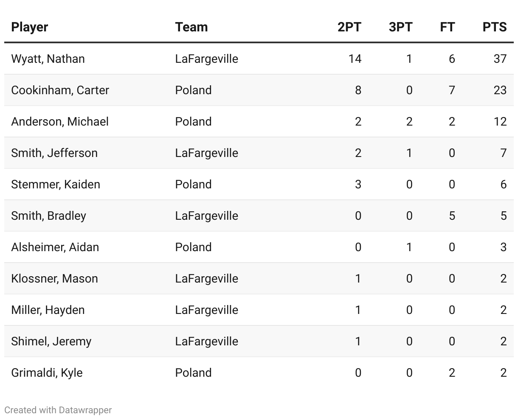The image size is (518, 420).
Task: Click the Klossner, Mason player name
Action: click(55, 278)
